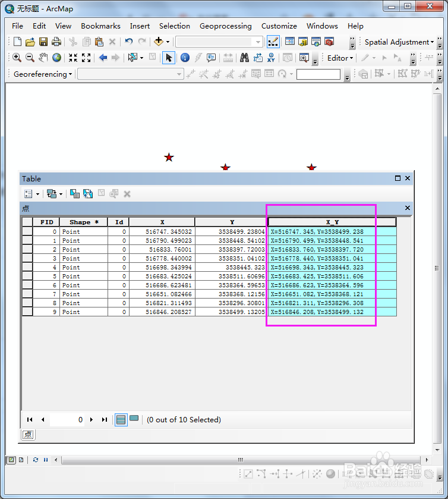448x499 pixels.
Task: Undo the last action
Action: 129,42
